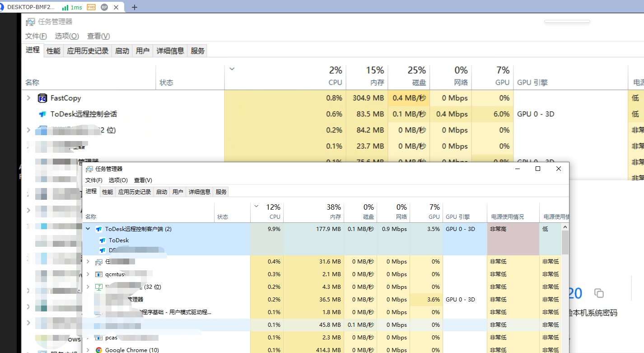Sort by CPU column in the front Task Manager
Viewport: 644px width, 353px height.
(267, 212)
